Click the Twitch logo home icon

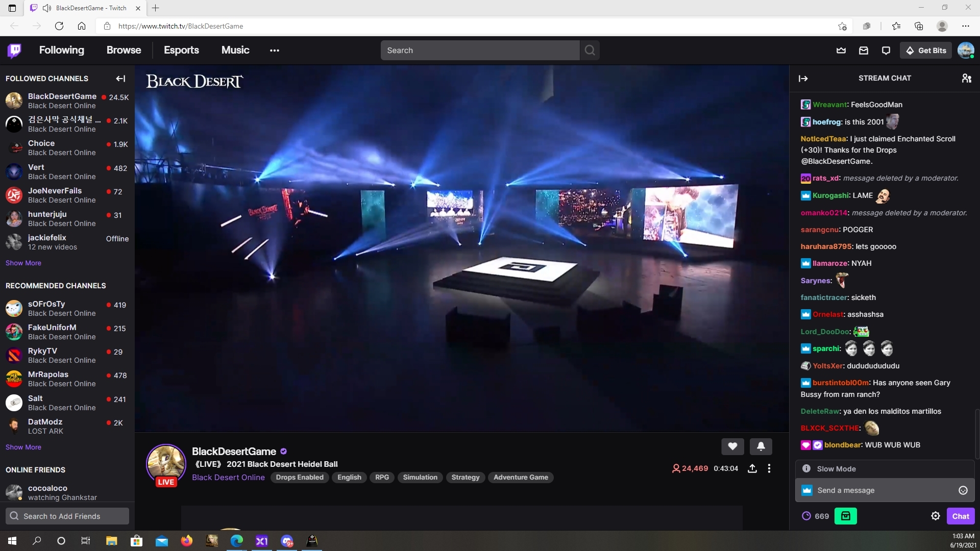point(14,50)
